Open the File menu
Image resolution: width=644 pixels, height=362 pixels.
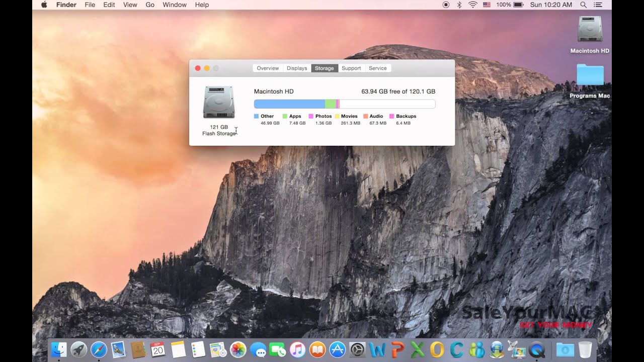tap(90, 5)
